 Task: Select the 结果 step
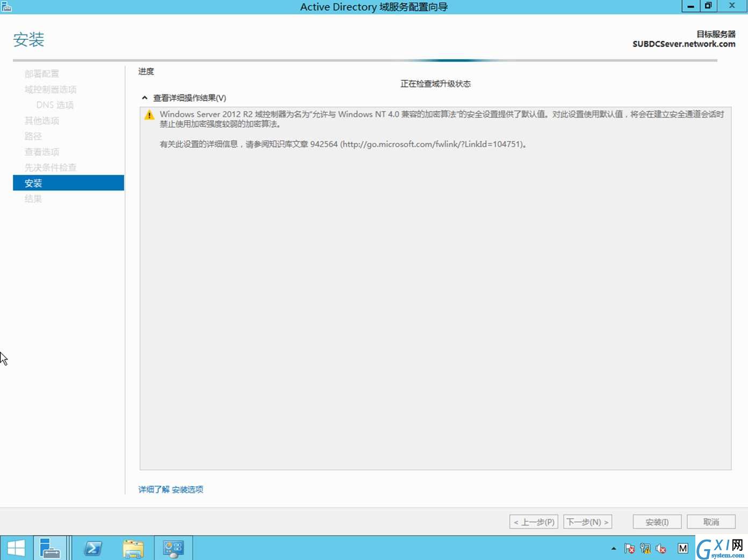point(33,198)
